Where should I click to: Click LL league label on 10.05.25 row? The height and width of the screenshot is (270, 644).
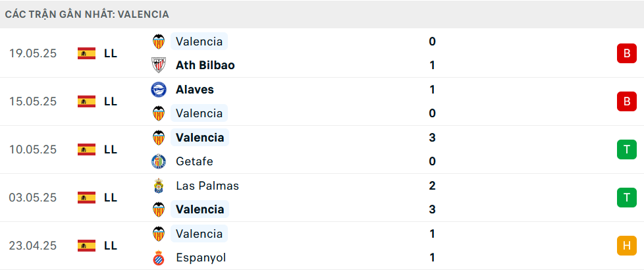[x=111, y=149]
